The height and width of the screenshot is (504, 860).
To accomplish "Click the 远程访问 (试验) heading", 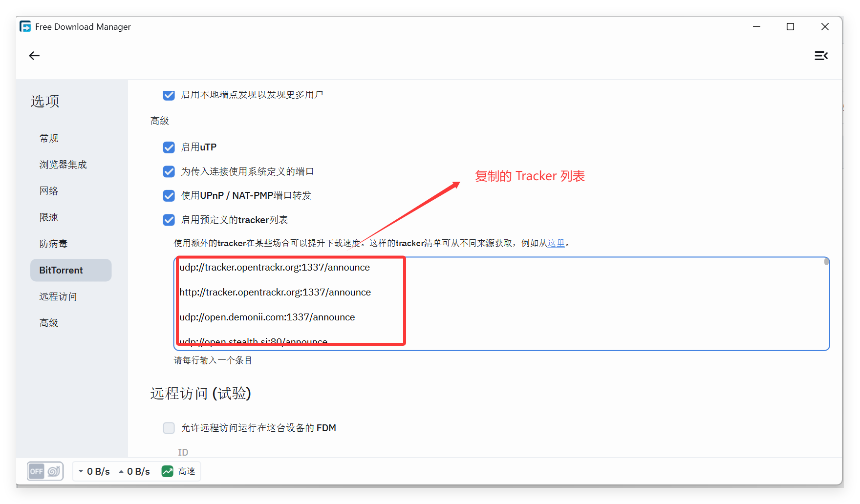I will 200,393.
